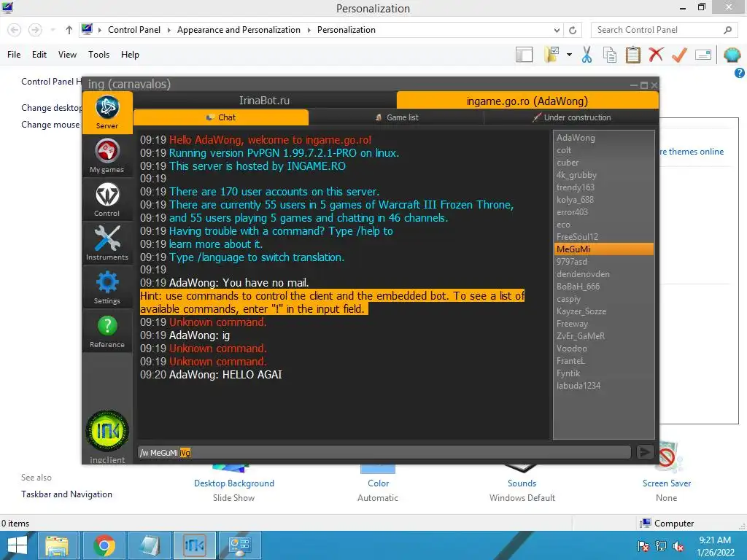This screenshot has height=560, width=747.
Task: Click the volume tray icon
Action: pos(678,546)
